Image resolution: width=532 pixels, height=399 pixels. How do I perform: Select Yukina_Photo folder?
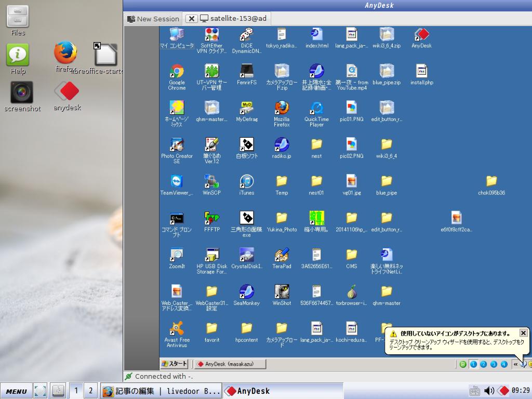(x=282, y=221)
